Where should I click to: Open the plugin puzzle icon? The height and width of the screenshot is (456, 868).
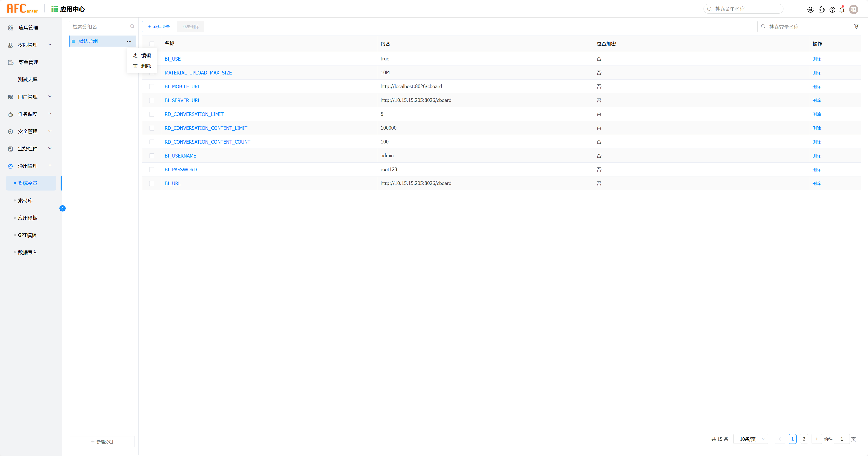(x=821, y=10)
